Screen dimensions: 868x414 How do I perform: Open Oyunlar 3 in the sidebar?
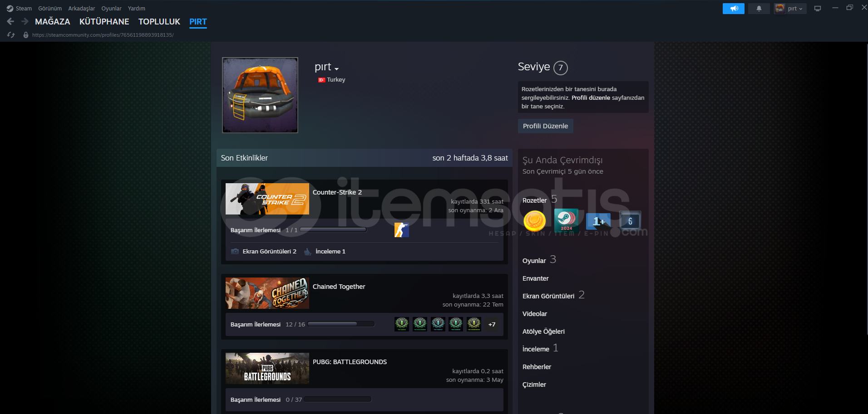[x=539, y=260]
